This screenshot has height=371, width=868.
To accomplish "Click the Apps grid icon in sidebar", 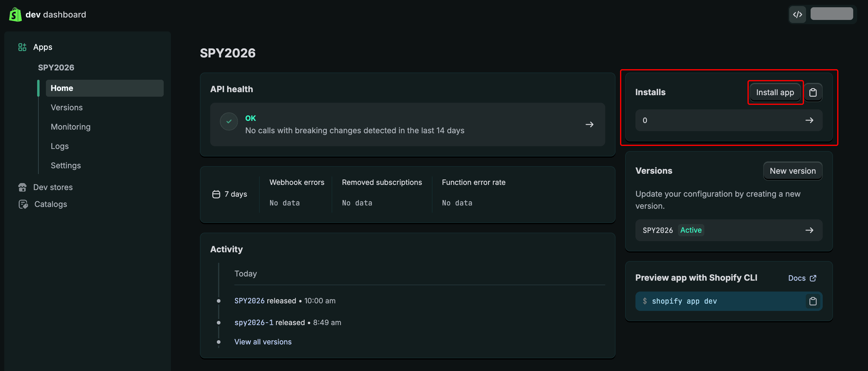I will click(22, 47).
